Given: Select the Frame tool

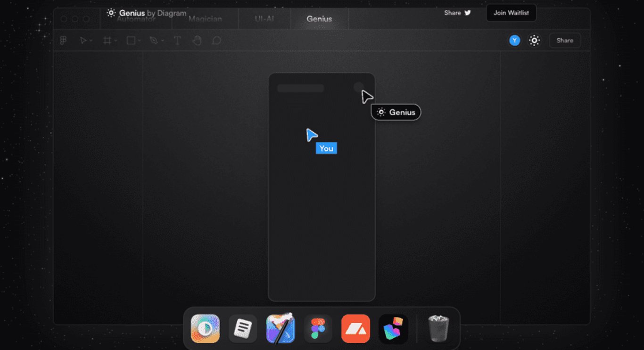Looking at the screenshot, I should click(107, 41).
